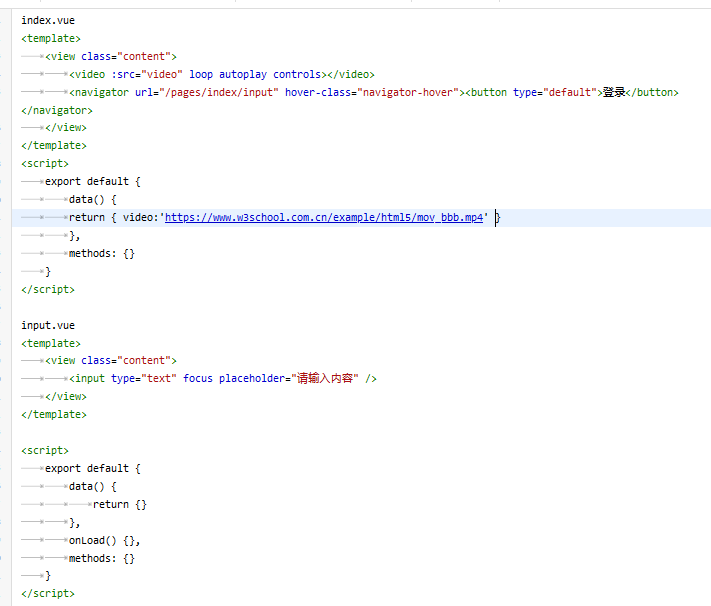
Task: Click the "navigator-hover" hover-class value
Action: [406, 92]
